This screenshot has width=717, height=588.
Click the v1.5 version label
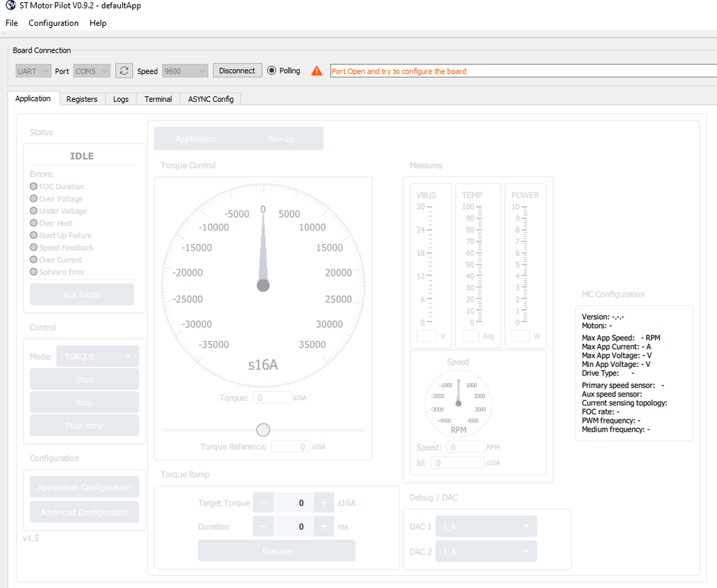31,538
